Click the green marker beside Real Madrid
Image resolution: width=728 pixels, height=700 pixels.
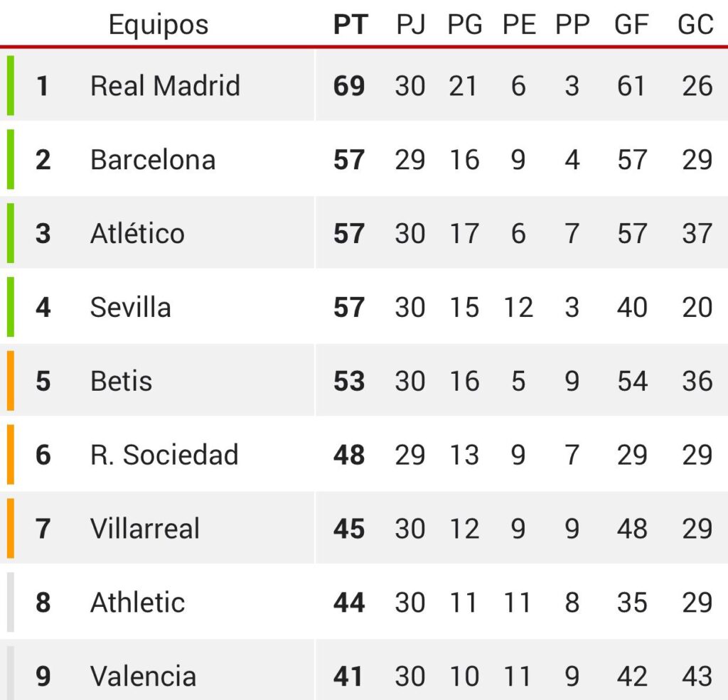tap(10, 85)
